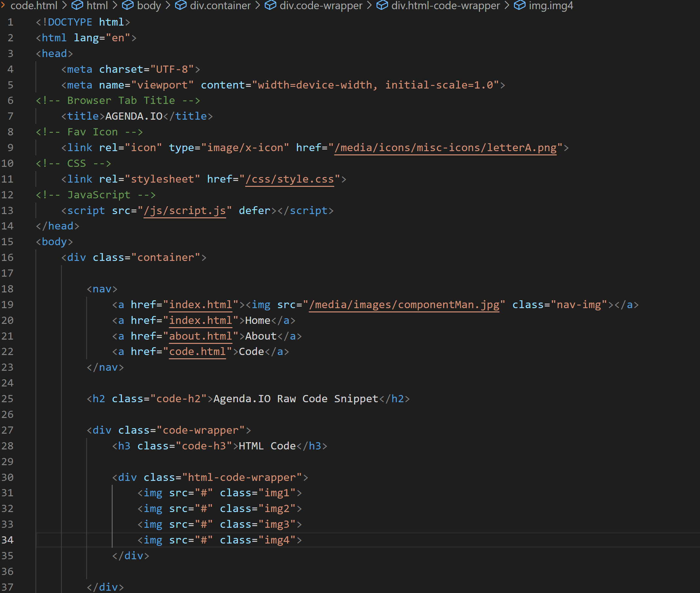
Task: Follow the /css/style.css stylesheet link
Action: point(289,179)
